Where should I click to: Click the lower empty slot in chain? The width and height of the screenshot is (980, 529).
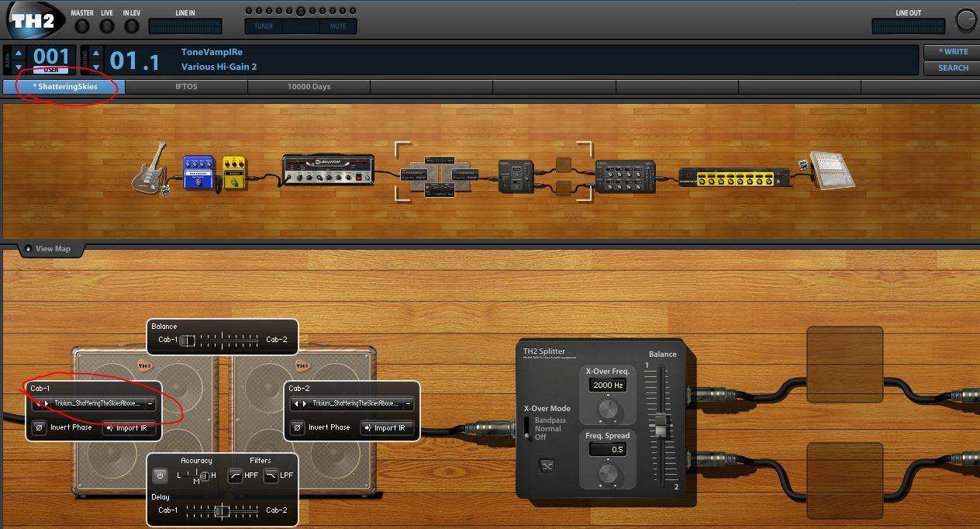point(564,188)
